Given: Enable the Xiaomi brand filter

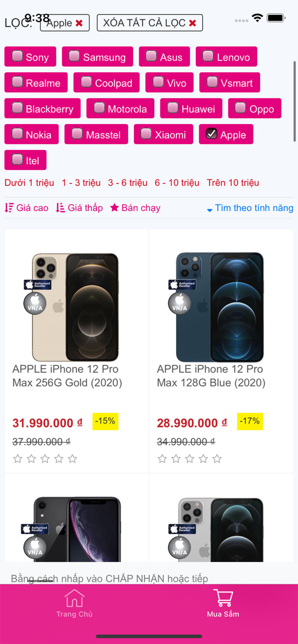Looking at the screenshot, I should pyautogui.click(x=146, y=134).
